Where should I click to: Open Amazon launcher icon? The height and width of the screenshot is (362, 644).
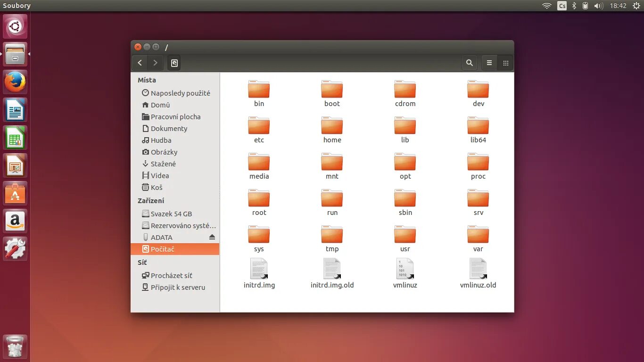pos(15,221)
